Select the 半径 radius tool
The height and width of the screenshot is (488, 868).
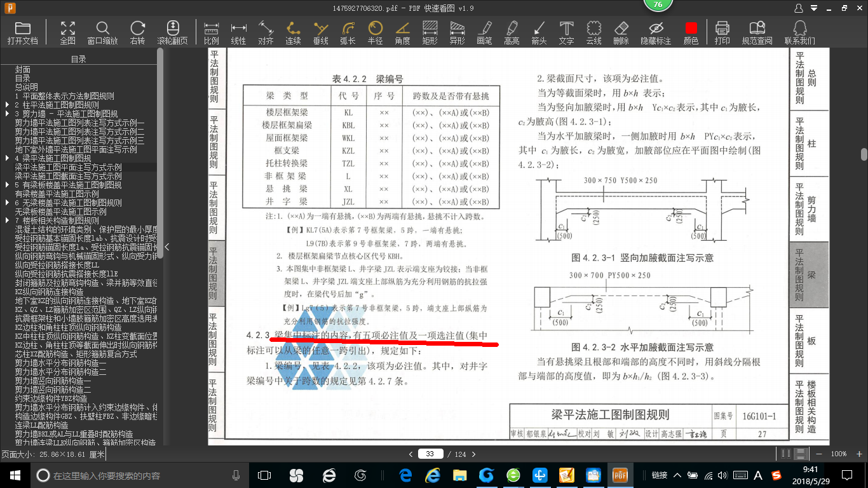pos(375,32)
